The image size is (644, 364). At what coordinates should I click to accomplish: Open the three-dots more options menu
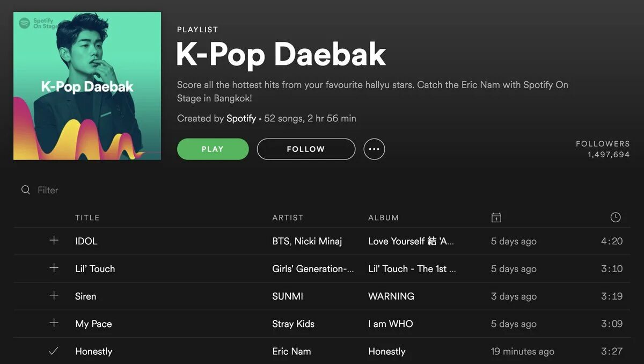374,149
